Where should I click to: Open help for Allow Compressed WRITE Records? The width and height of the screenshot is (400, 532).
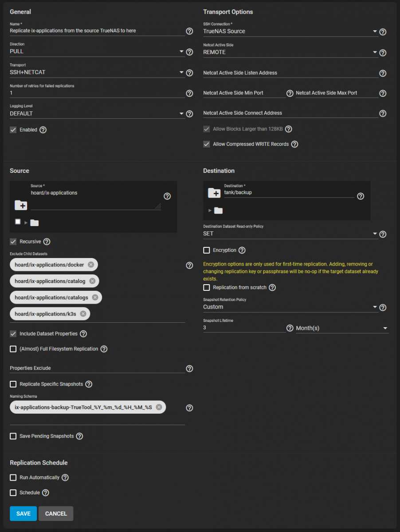pos(294,144)
